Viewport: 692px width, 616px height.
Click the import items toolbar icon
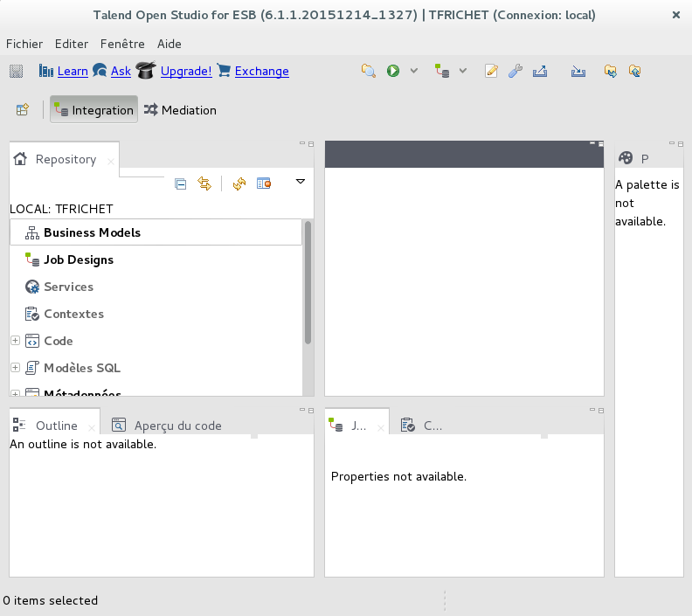click(578, 71)
